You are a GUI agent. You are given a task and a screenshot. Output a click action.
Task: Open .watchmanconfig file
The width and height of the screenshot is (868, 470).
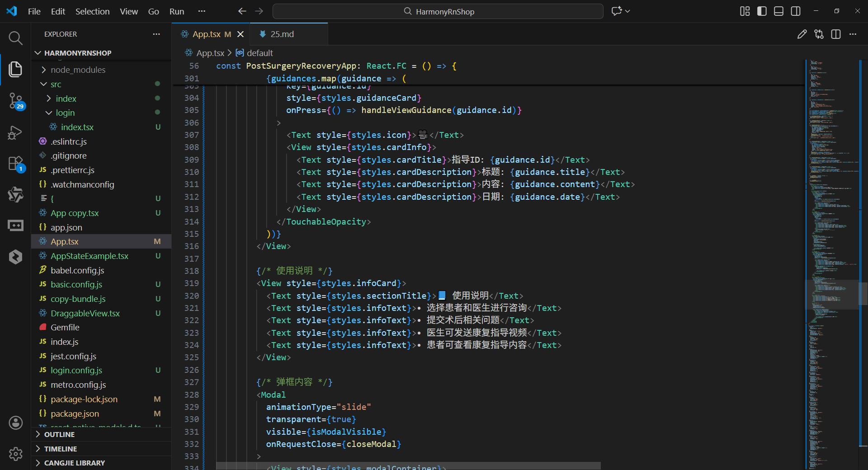101,184
